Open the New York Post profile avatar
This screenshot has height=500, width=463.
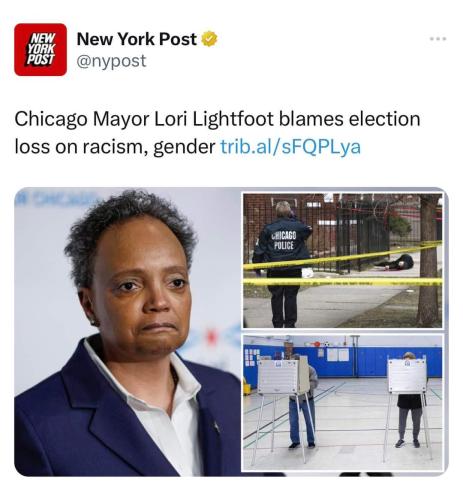(40, 50)
